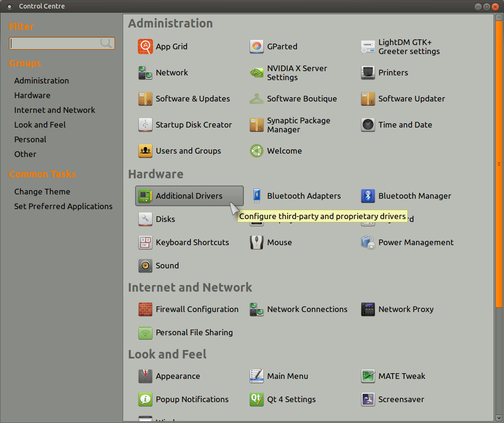Open the MATE Tweak entry
Viewport: 504px width, 423px height.
point(393,377)
